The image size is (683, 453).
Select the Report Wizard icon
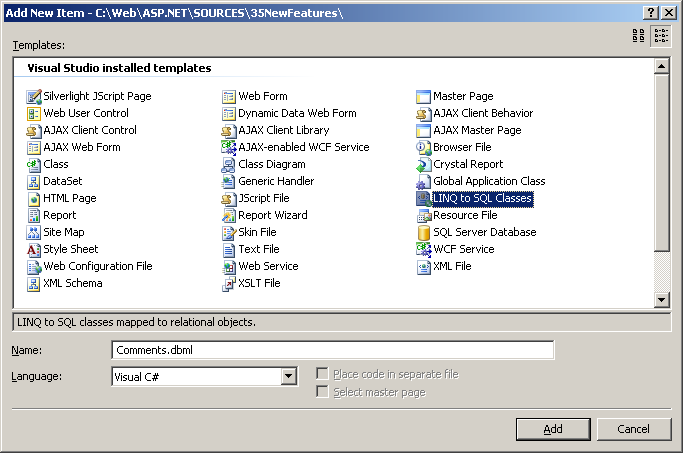click(x=229, y=215)
